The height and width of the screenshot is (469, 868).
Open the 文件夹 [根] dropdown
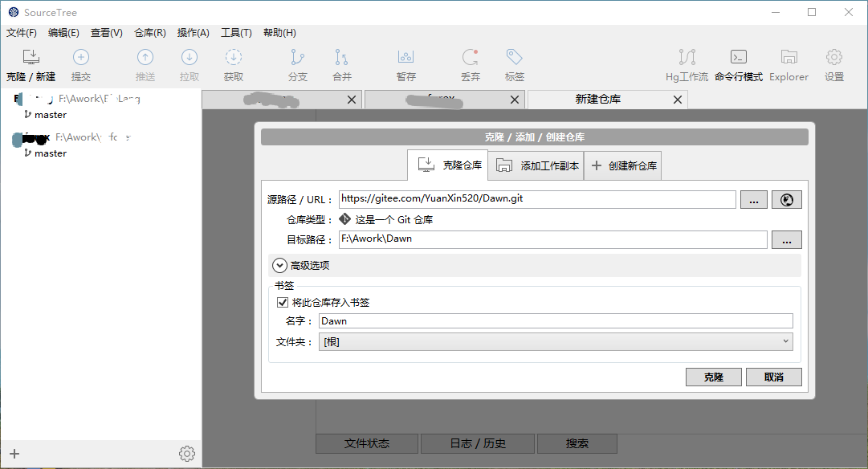point(556,341)
